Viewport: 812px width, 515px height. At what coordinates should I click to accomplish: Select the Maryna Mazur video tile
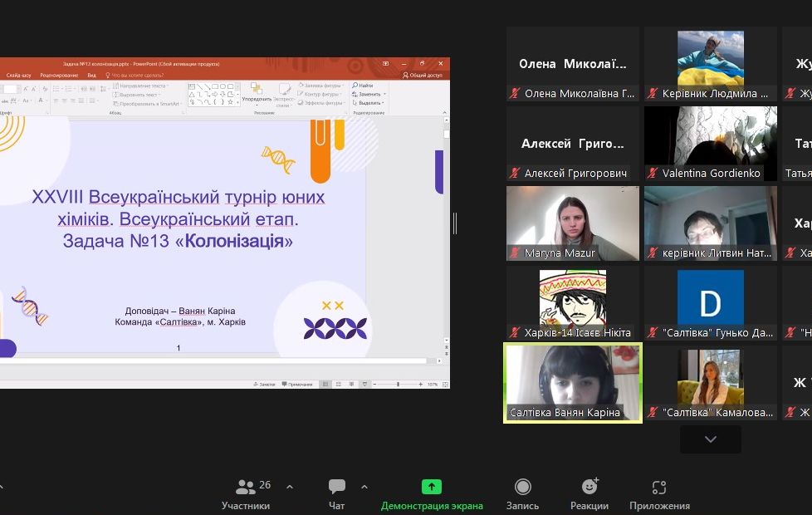coord(573,223)
